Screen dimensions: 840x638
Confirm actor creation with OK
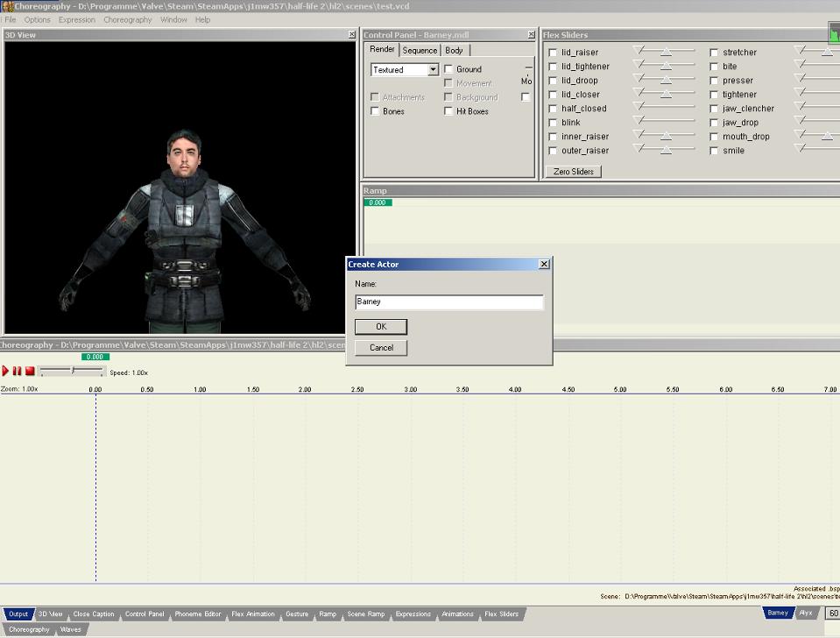click(x=381, y=327)
